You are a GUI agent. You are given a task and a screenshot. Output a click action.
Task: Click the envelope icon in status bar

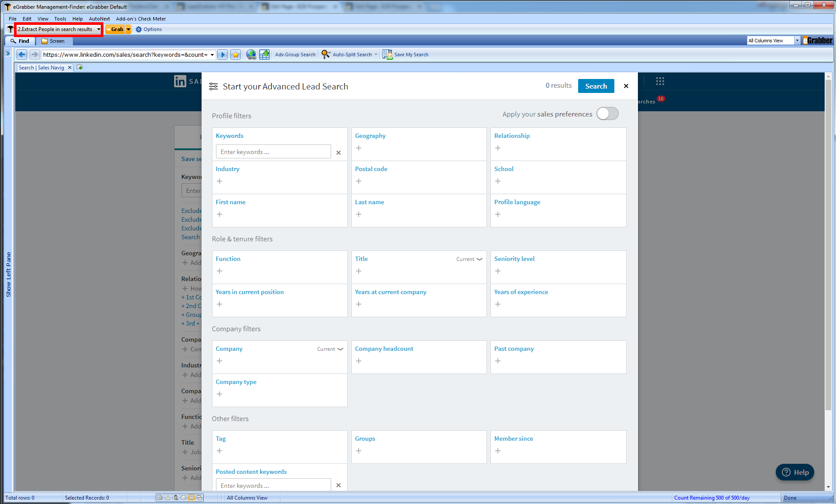[184, 497]
